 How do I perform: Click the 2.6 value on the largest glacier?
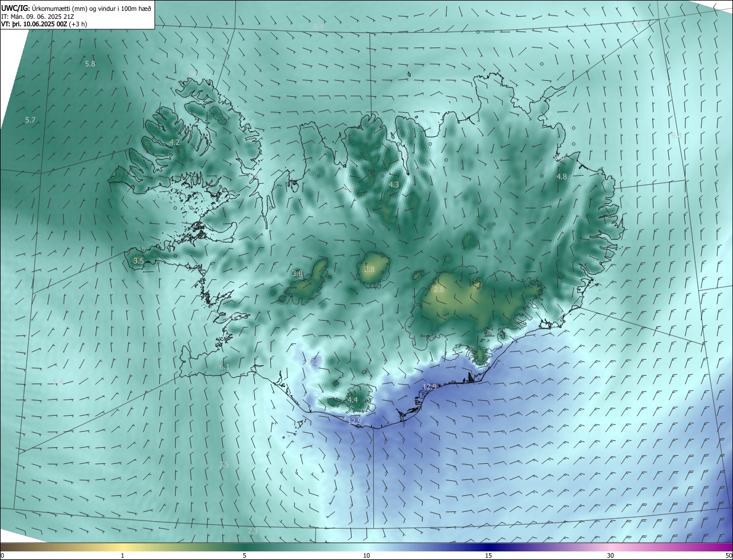[439, 290]
